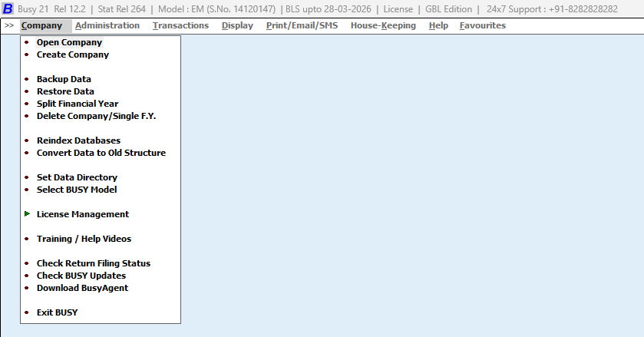The width and height of the screenshot is (644, 337).
Task: Expand License Management submenu
Action: click(83, 214)
